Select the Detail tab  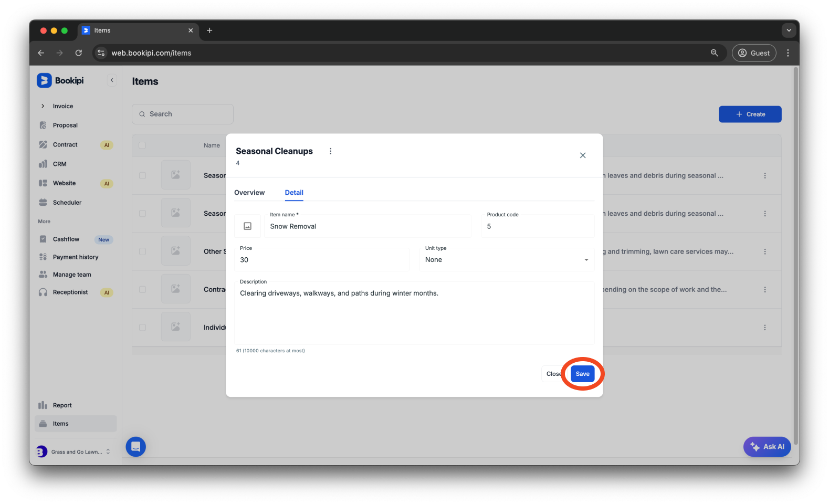coord(294,193)
